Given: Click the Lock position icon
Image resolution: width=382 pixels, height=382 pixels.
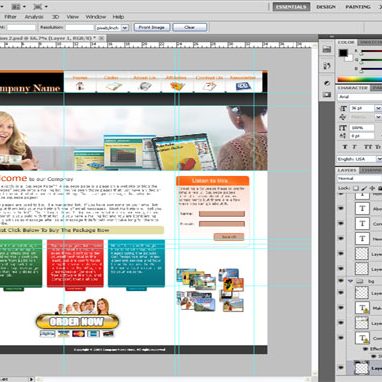Looking at the screenshot, I should [x=372, y=188].
